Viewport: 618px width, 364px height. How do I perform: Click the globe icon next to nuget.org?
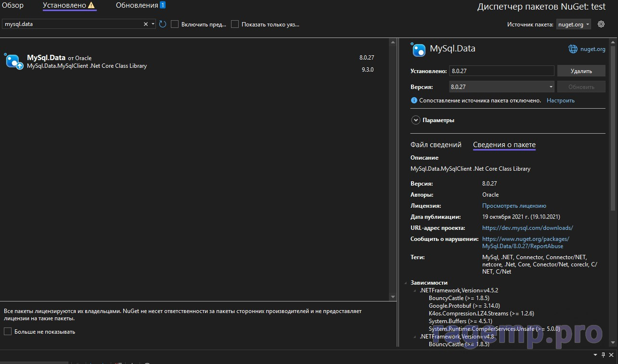pos(573,49)
